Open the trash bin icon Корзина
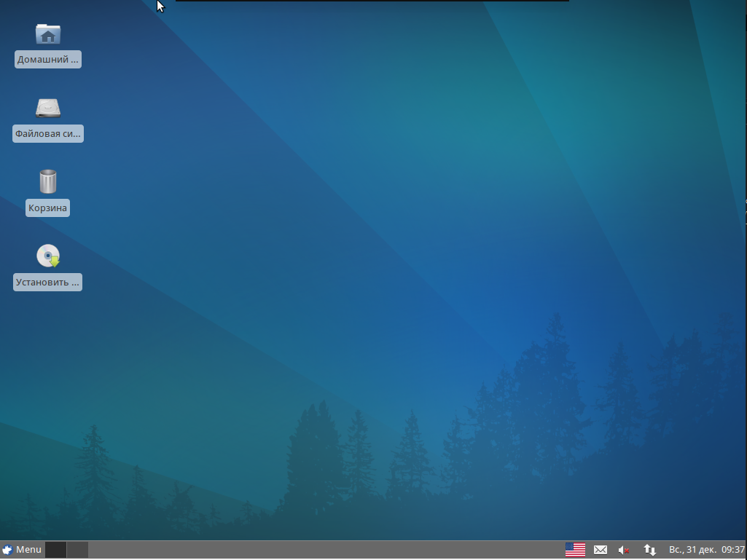 pos(47,181)
